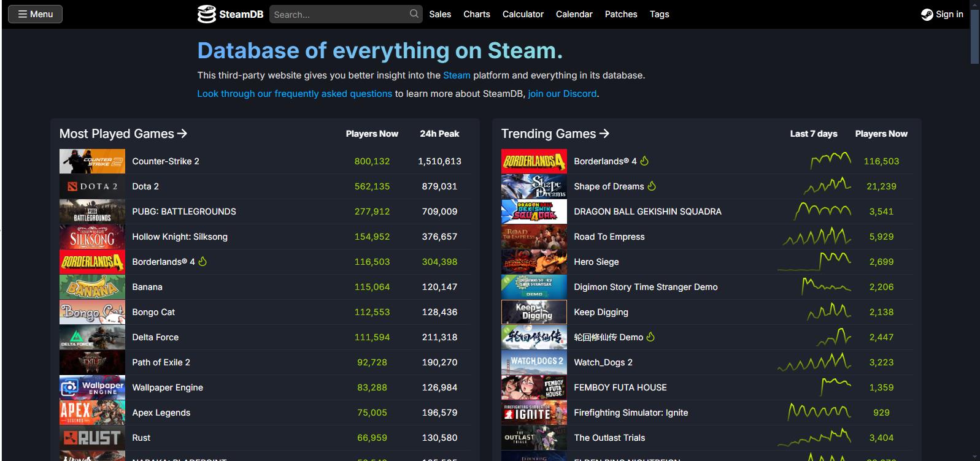Click the Steam icon beside Sign in
This screenshot has width=980, height=461.
[x=927, y=15]
